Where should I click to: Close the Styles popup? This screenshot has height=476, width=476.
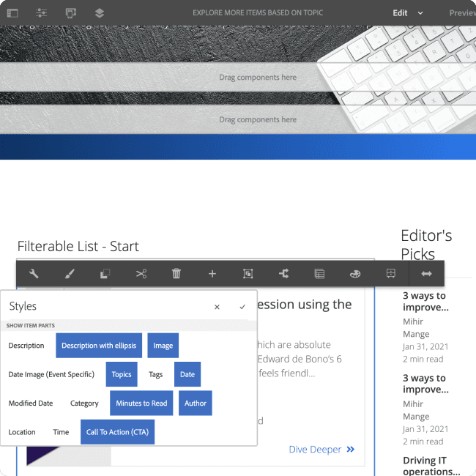tap(217, 307)
